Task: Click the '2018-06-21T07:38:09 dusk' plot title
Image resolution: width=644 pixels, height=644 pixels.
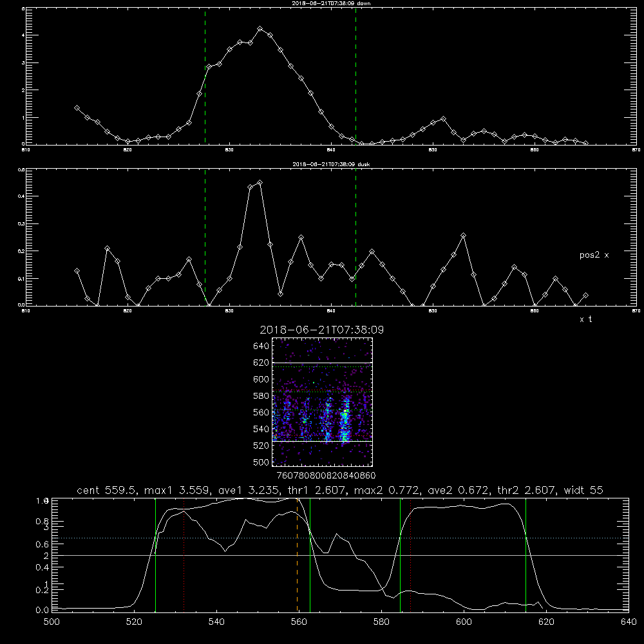Action: tap(331, 164)
